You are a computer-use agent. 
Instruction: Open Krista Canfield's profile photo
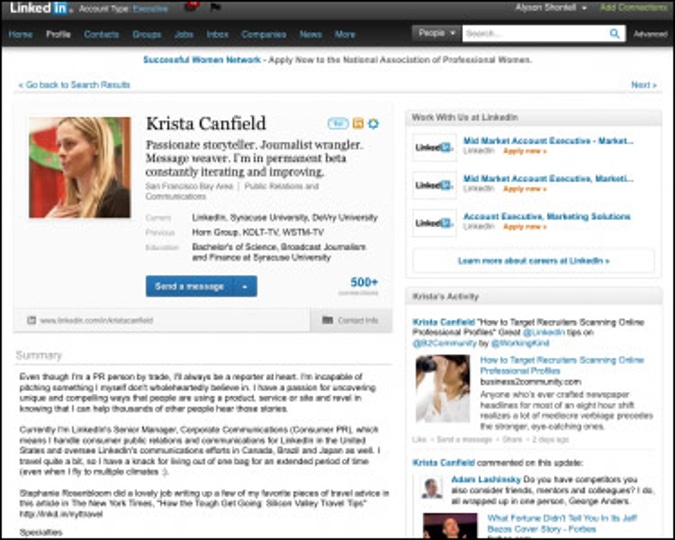coord(80,167)
